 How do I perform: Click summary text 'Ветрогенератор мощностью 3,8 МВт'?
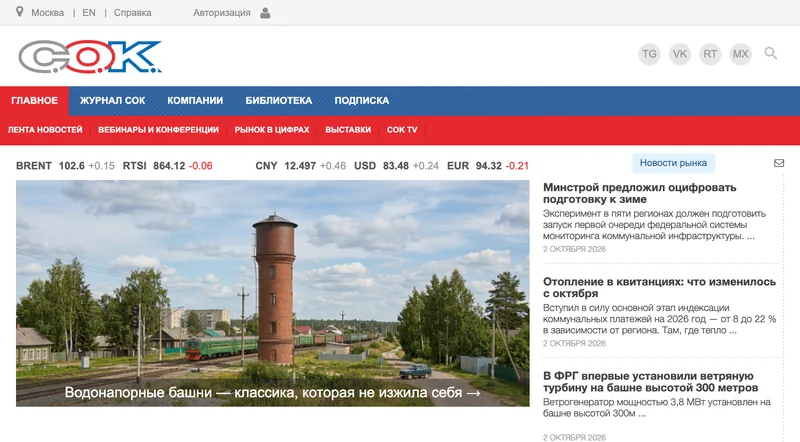[x=657, y=408]
